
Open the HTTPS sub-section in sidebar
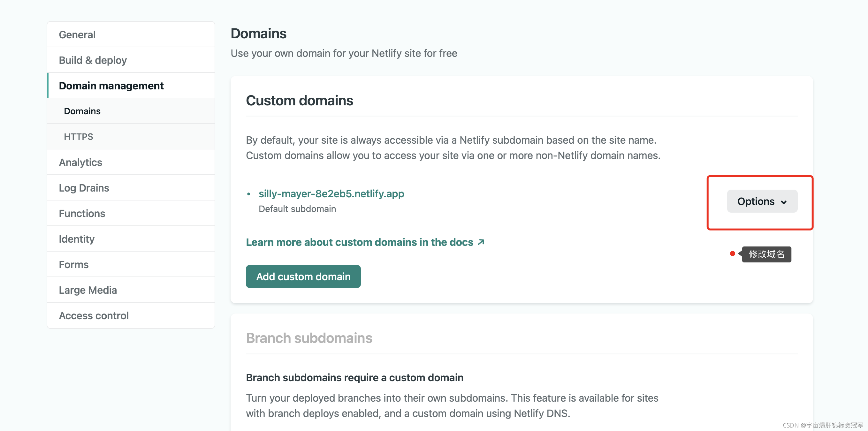tap(78, 136)
